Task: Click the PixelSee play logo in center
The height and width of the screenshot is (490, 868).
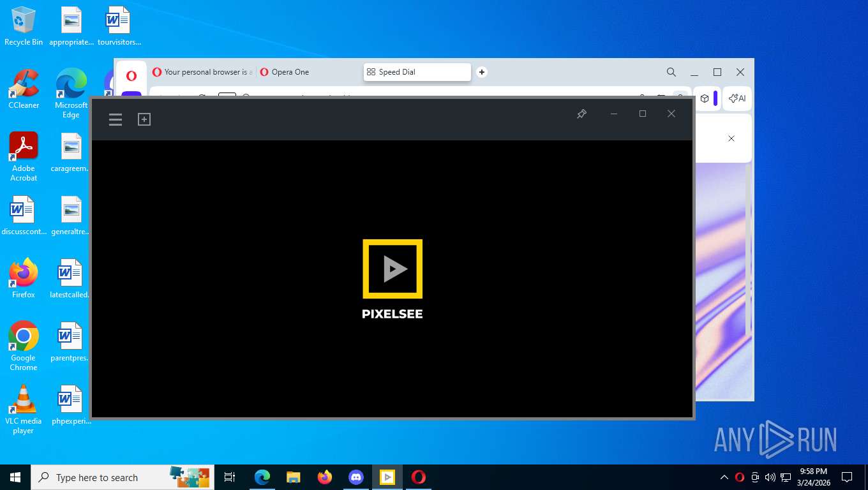Action: tap(393, 269)
